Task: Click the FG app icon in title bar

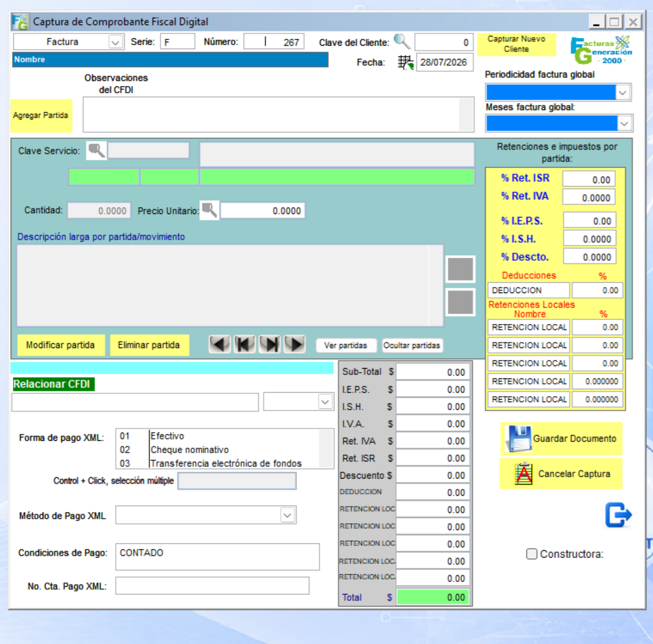Action: (x=20, y=22)
